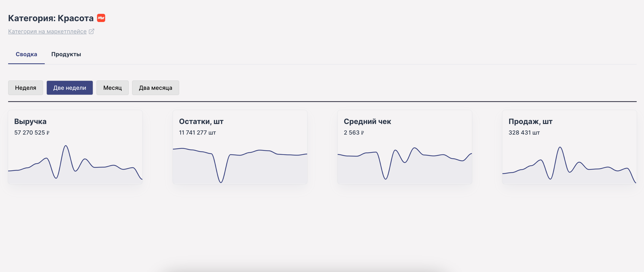Click the 57 270 525 ₽ revenue value
Screen dimensions: 644x272
[x=32, y=133]
